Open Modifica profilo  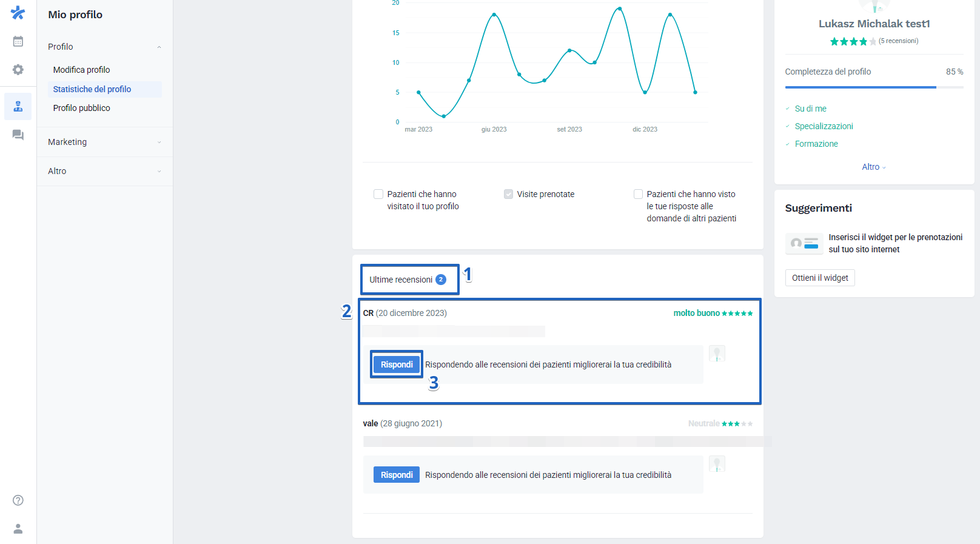tap(81, 70)
